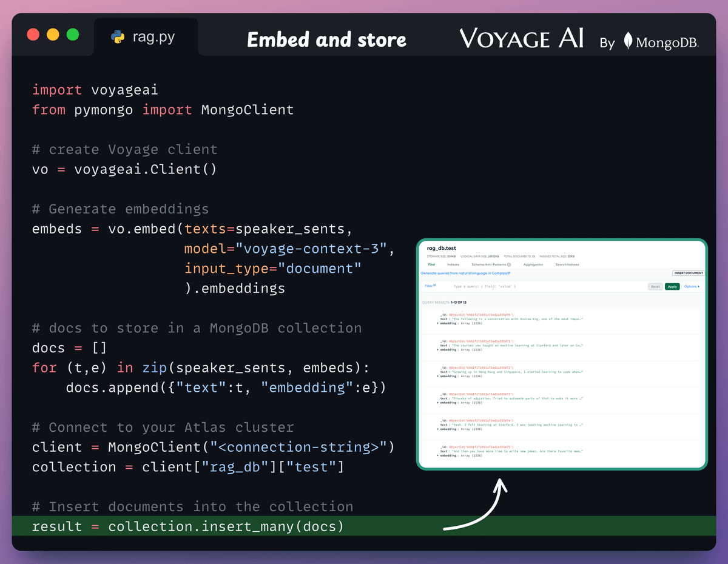Click the INSERT DOCUMENT button

(x=689, y=273)
